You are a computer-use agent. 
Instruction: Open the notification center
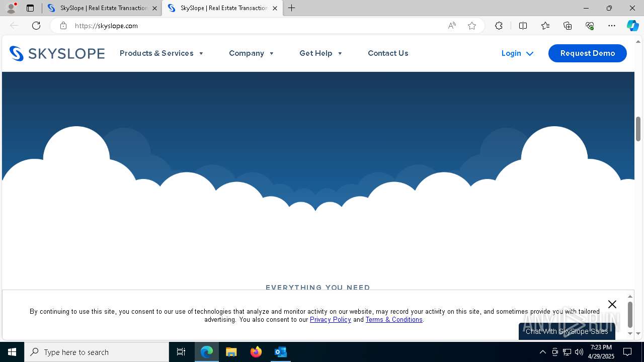coord(627,352)
